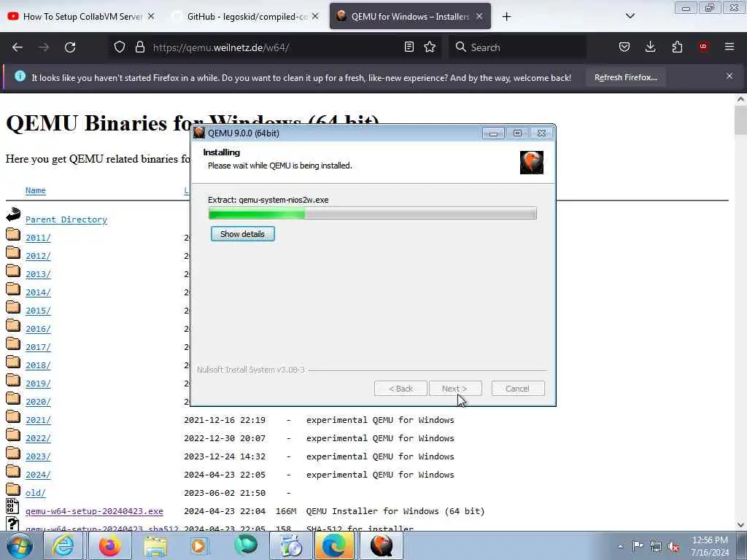
Task: Close the CollabVM YouTube tab
Action: (151, 16)
